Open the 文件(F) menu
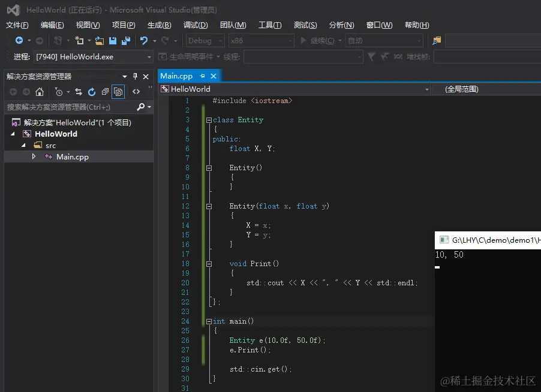This screenshot has height=392, width=541. coord(17,25)
